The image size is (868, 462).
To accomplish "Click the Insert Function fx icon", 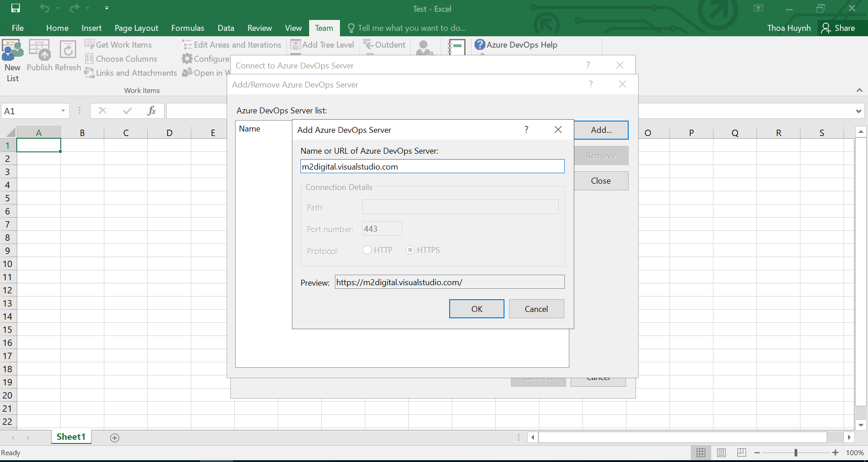I will tap(151, 111).
